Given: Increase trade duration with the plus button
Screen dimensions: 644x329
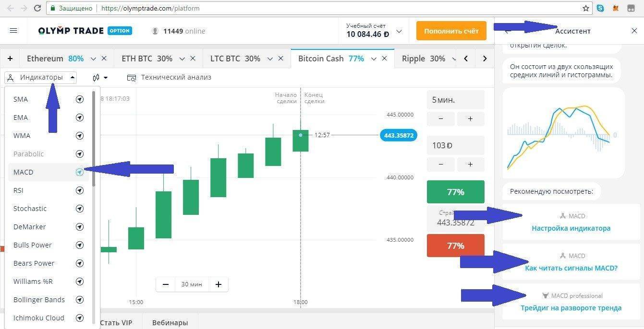Looking at the screenshot, I should (x=470, y=119).
